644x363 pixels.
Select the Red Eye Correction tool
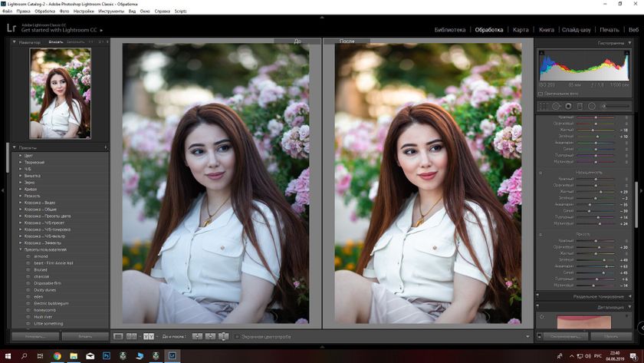tap(568, 106)
